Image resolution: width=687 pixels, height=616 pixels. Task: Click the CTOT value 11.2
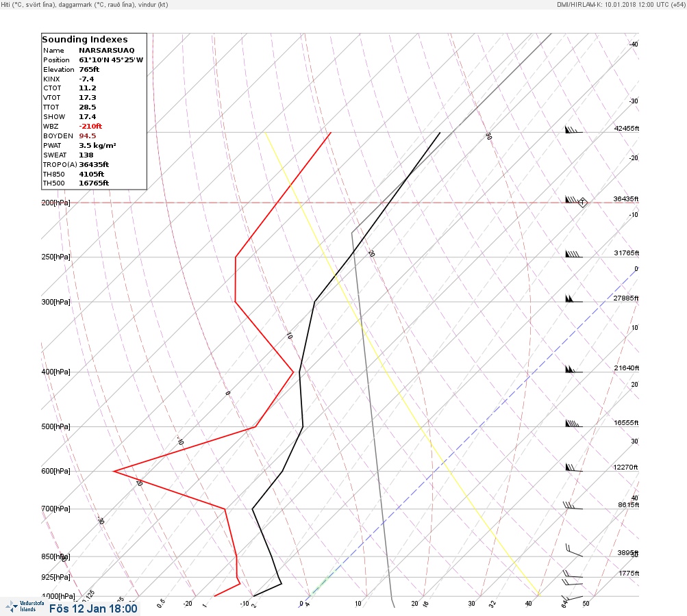point(87,88)
